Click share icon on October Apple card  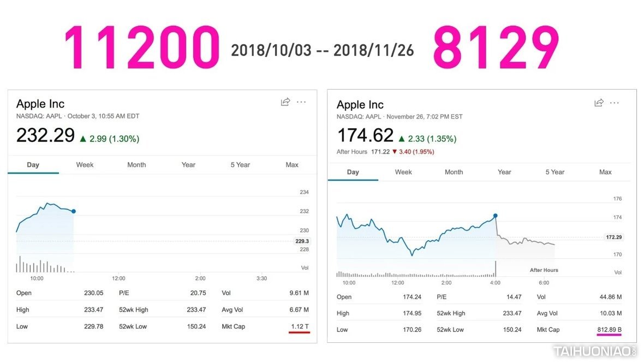(x=285, y=102)
